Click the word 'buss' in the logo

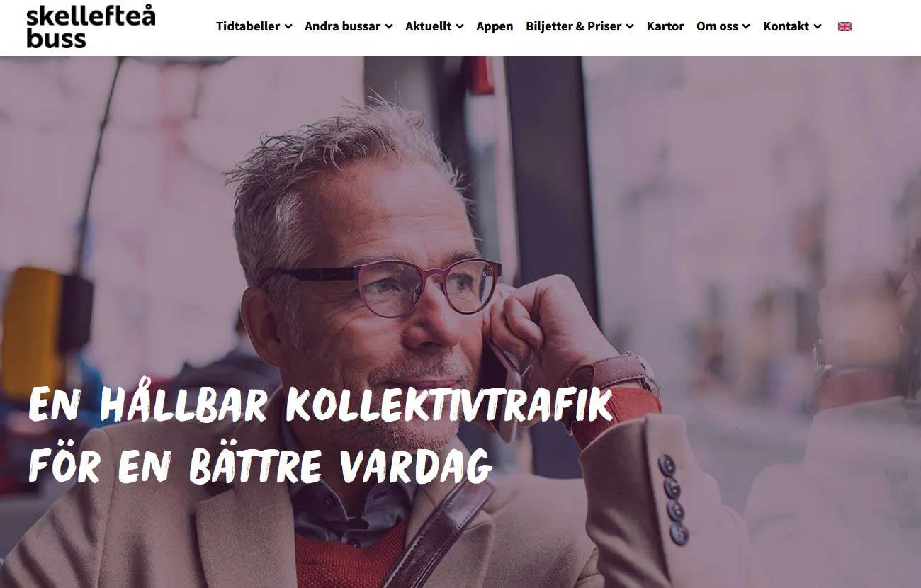point(56,38)
